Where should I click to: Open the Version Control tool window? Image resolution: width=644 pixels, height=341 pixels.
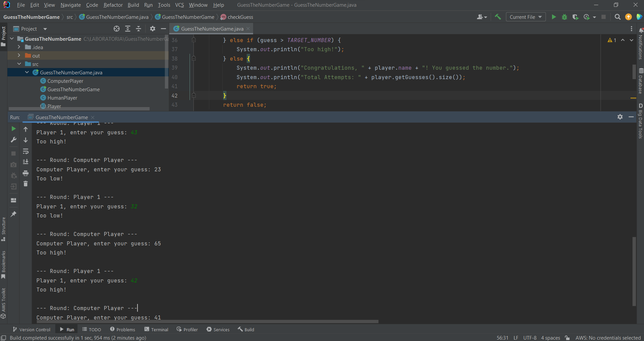[x=31, y=330]
